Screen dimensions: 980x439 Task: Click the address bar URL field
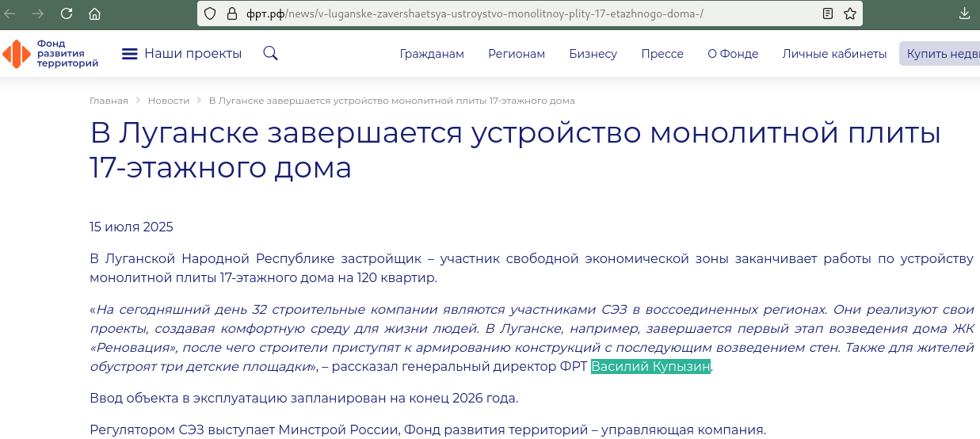click(x=529, y=13)
